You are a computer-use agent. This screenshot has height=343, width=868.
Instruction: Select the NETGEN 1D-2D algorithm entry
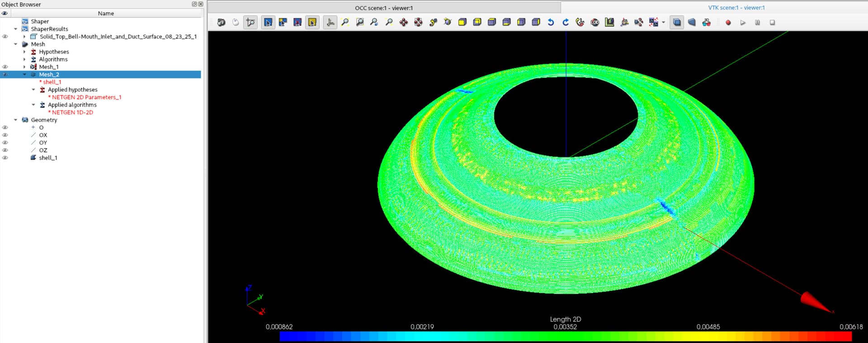point(72,113)
